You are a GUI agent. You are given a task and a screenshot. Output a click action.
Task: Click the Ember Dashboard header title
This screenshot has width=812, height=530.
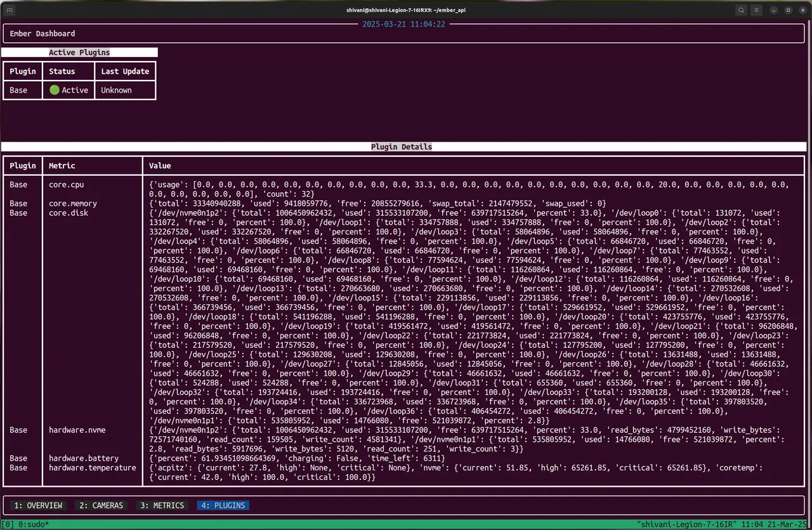point(43,34)
